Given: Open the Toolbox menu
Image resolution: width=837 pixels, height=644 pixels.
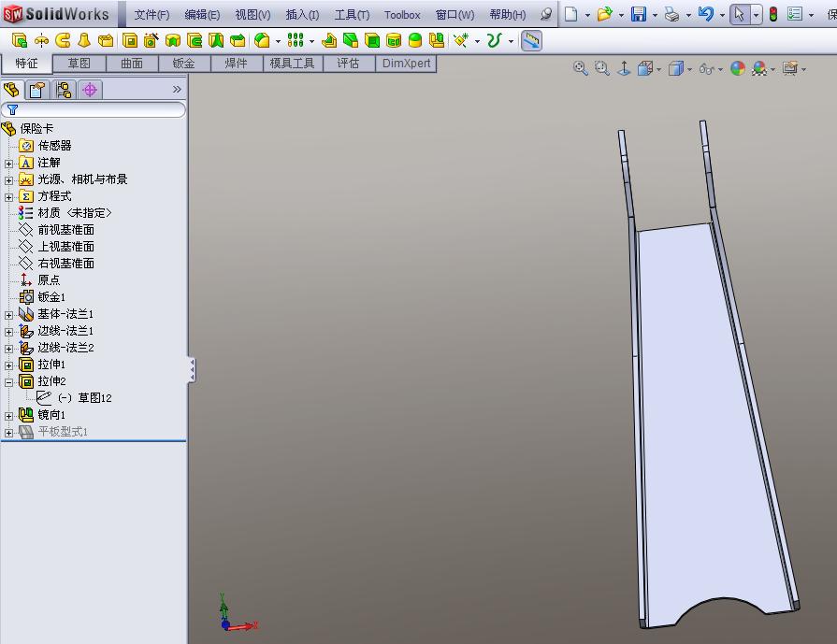Looking at the screenshot, I should point(402,15).
